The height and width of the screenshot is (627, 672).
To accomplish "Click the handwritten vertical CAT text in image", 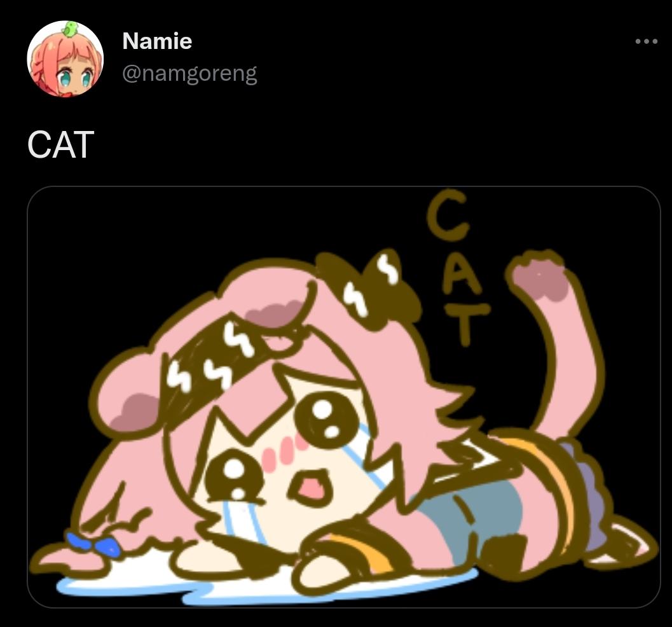I will [x=455, y=268].
